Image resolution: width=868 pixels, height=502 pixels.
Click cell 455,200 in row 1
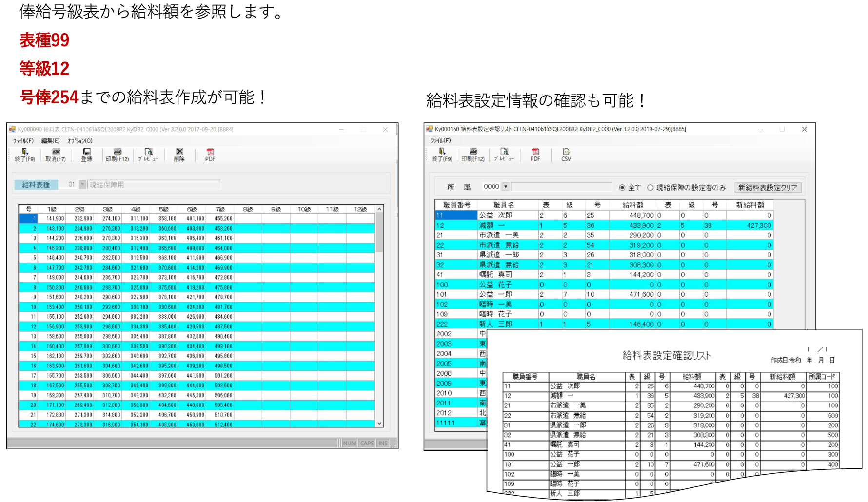click(220, 219)
